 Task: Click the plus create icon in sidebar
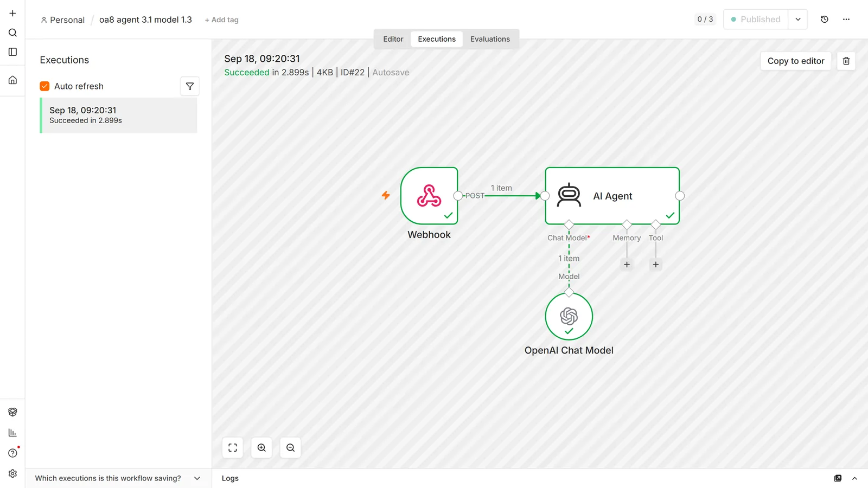point(12,13)
